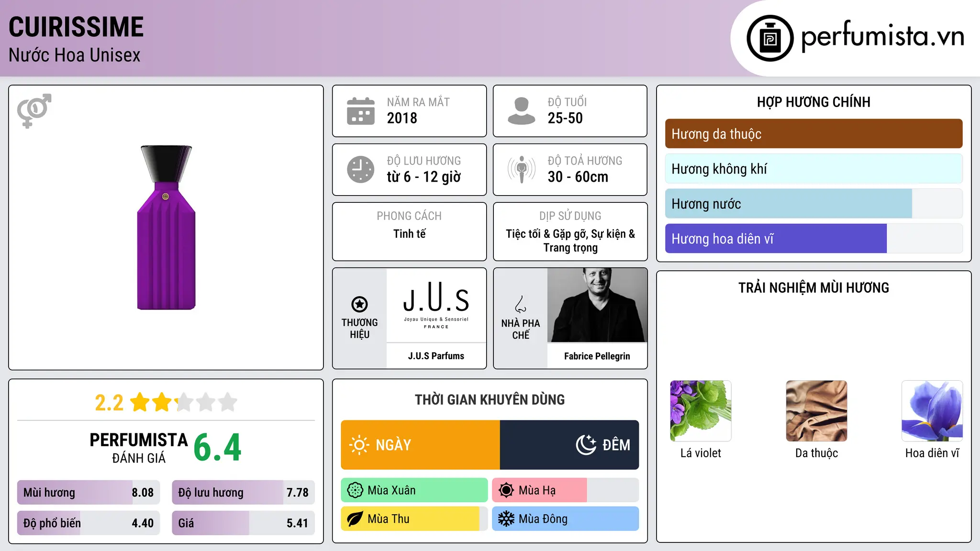Click the TRẢI NGHIỆM MÙI HƯƠNG heading
The width and height of the screenshot is (980, 551).
(x=813, y=288)
